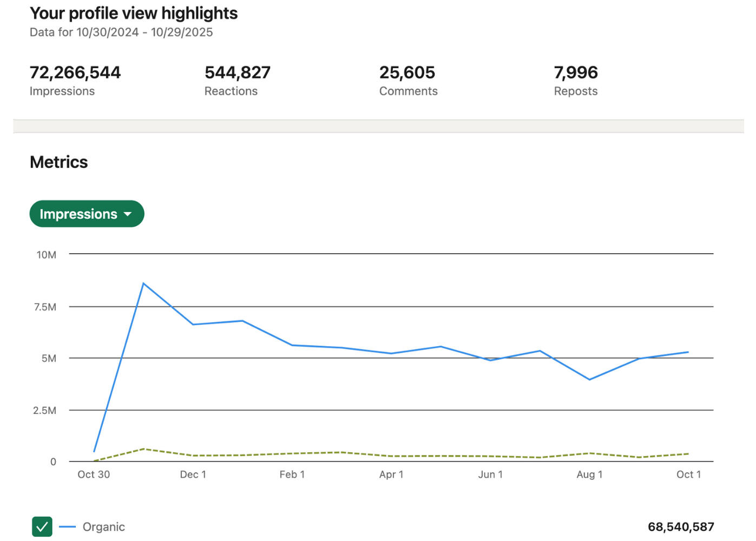The height and width of the screenshot is (541, 756).
Task: Select the Oct 30 axis label
Action: pyautogui.click(x=94, y=474)
